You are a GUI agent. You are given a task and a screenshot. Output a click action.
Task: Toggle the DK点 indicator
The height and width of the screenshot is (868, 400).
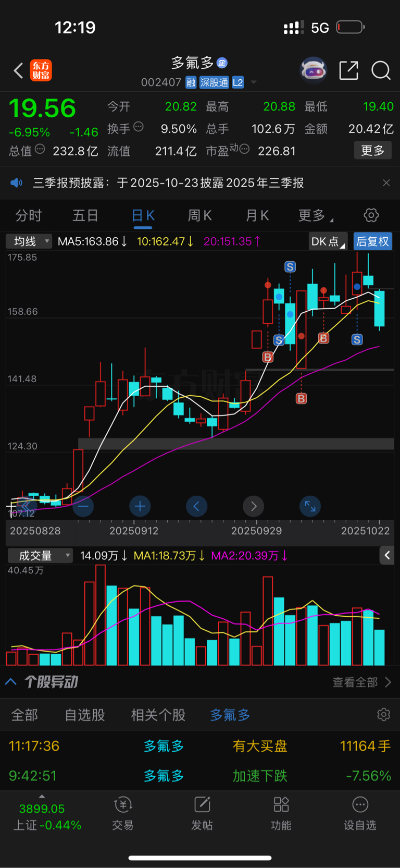[x=328, y=241]
